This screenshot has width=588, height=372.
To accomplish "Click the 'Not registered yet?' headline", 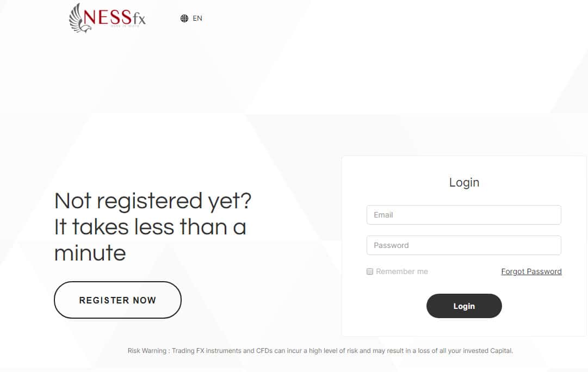I will pyautogui.click(x=153, y=201).
